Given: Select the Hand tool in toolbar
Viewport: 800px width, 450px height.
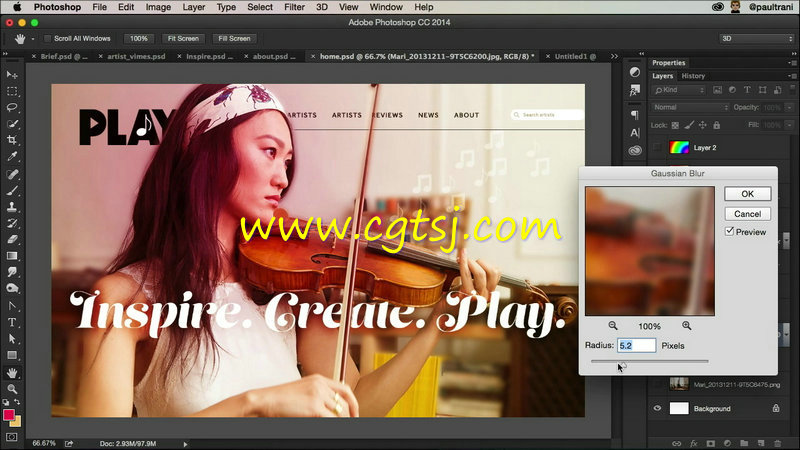Looking at the screenshot, I should tap(12, 373).
